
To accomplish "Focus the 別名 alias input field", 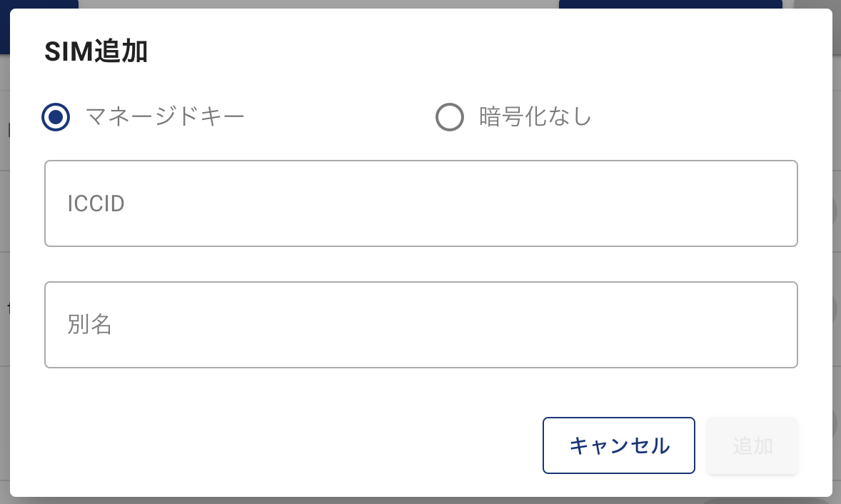I will (420, 325).
